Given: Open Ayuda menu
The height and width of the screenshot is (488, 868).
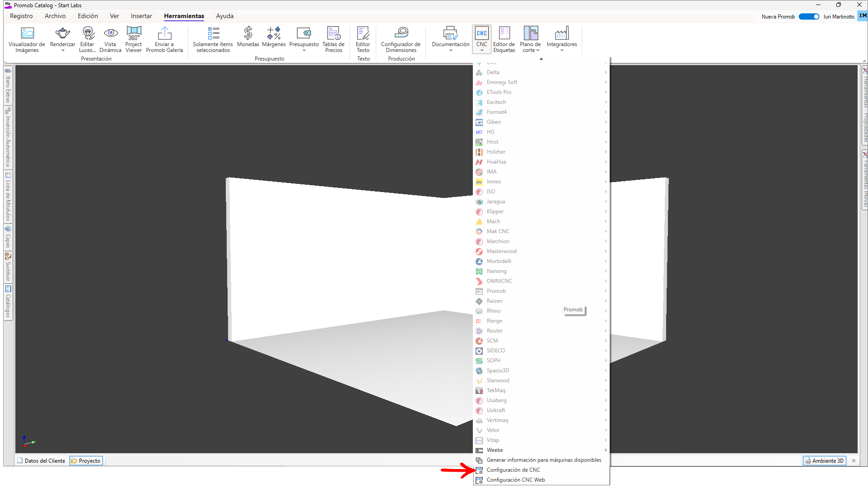Looking at the screenshot, I should coord(224,16).
